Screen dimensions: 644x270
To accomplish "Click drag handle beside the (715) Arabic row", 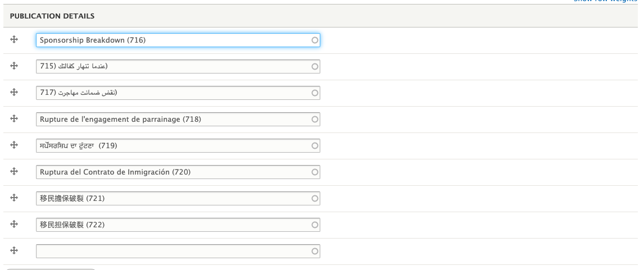I will [14, 66].
